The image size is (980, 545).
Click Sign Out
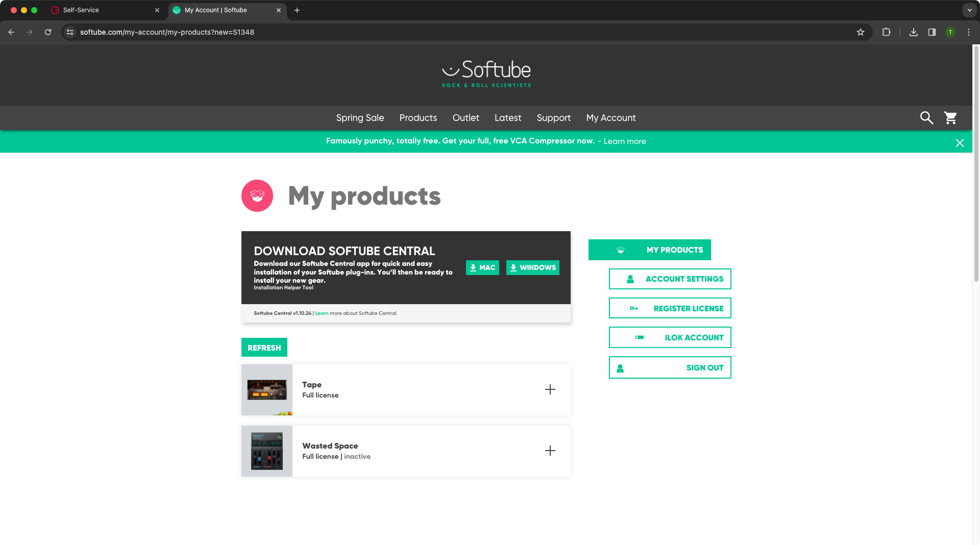point(670,367)
